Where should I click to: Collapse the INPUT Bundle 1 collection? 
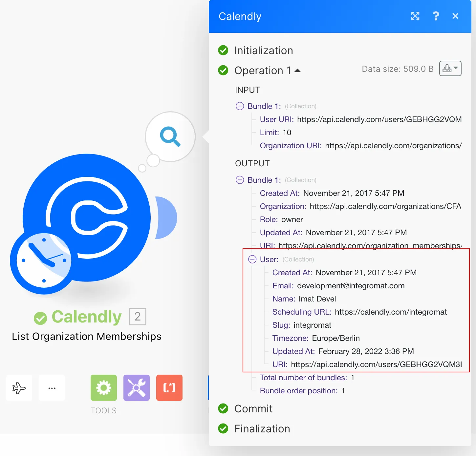tap(240, 106)
